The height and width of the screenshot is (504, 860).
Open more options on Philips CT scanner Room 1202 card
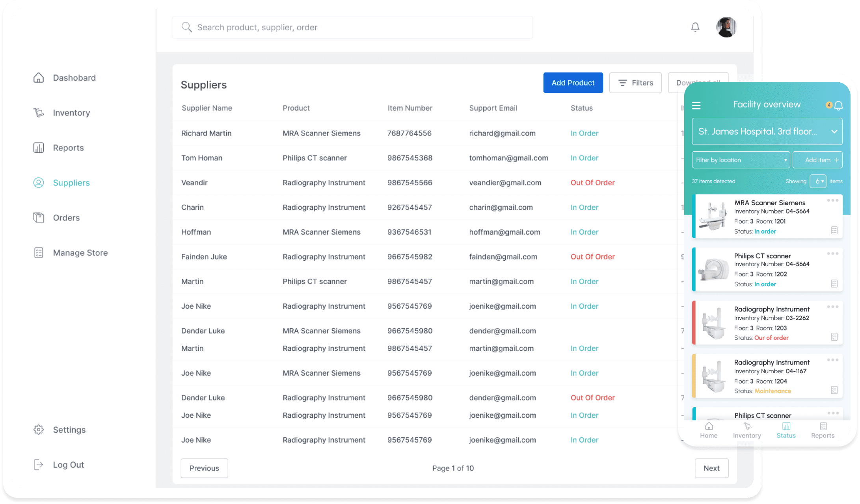pos(833,254)
